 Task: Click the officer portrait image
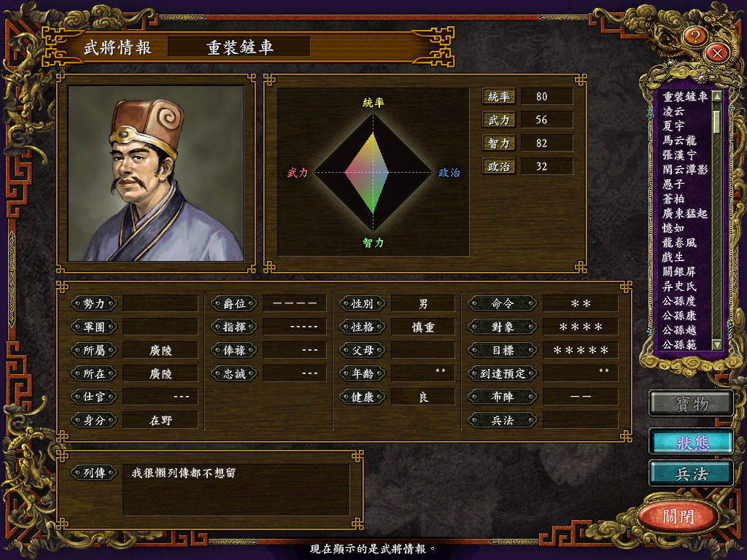pyautogui.click(x=156, y=174)
